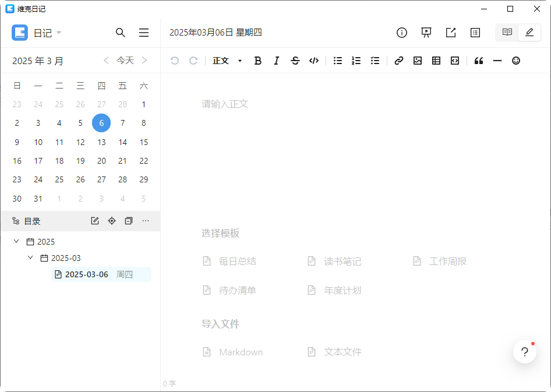Open the search icon in sidebar
Viewport: 551px width, 392px height.
click(121, 33)
